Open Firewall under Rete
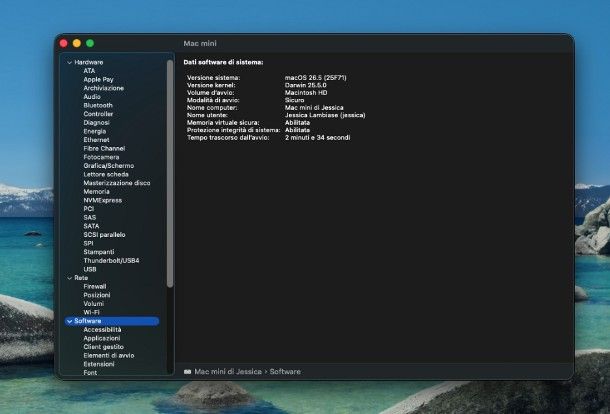 (95, 286)
